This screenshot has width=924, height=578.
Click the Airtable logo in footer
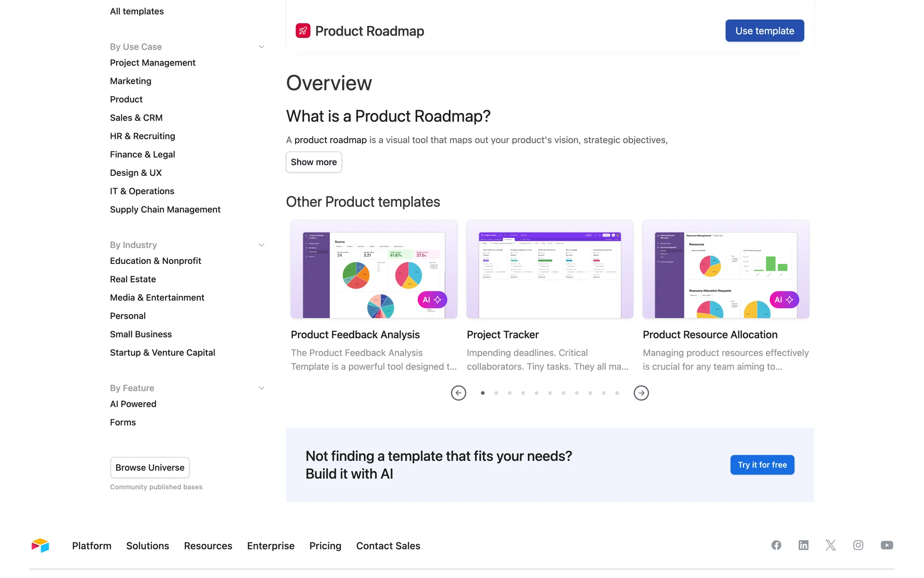click(40, 545)
